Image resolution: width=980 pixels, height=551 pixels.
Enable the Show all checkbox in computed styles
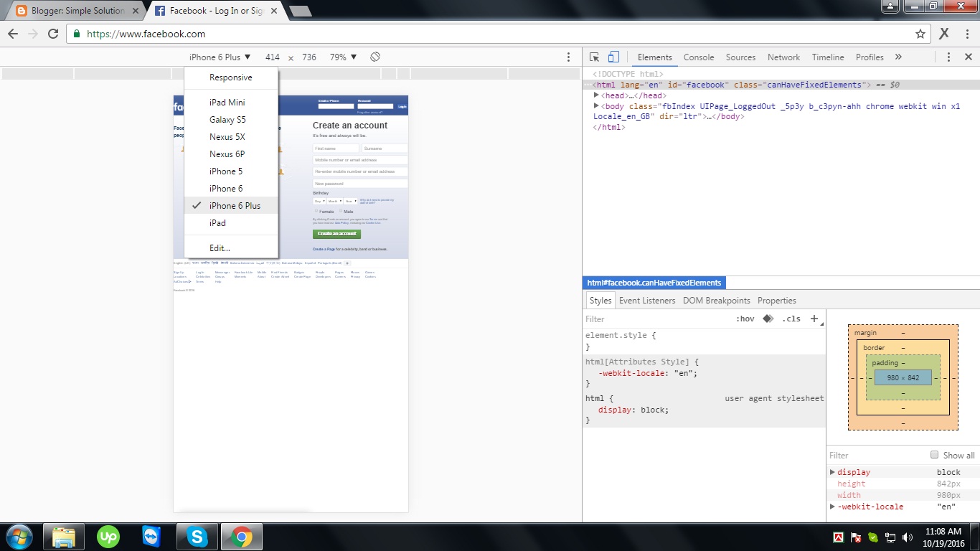pyautogui.click(x=934, y=454)
